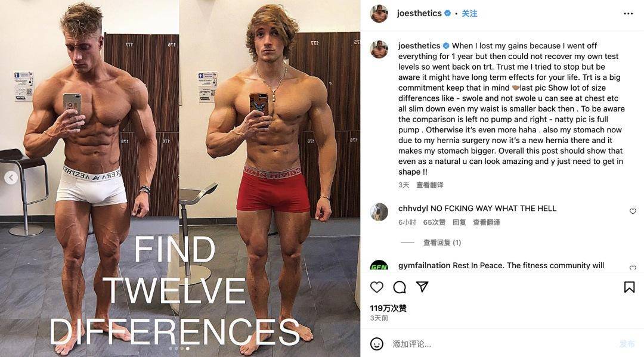The height and width of the screenshot is (357, 644).
Task: View the 65次赞 on chhvdyl's comment
Action: pyautogui.click(x=434, y=222)
